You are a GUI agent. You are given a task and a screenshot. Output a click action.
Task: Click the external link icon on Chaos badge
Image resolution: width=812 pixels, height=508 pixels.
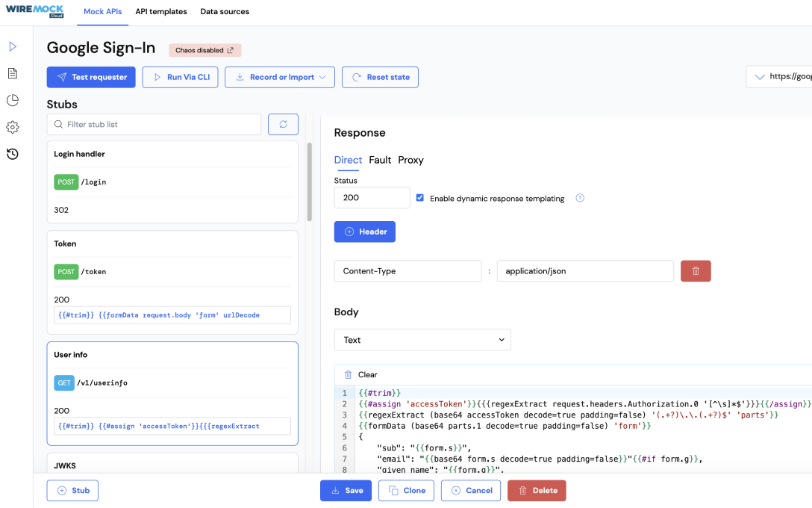(231, 50)
